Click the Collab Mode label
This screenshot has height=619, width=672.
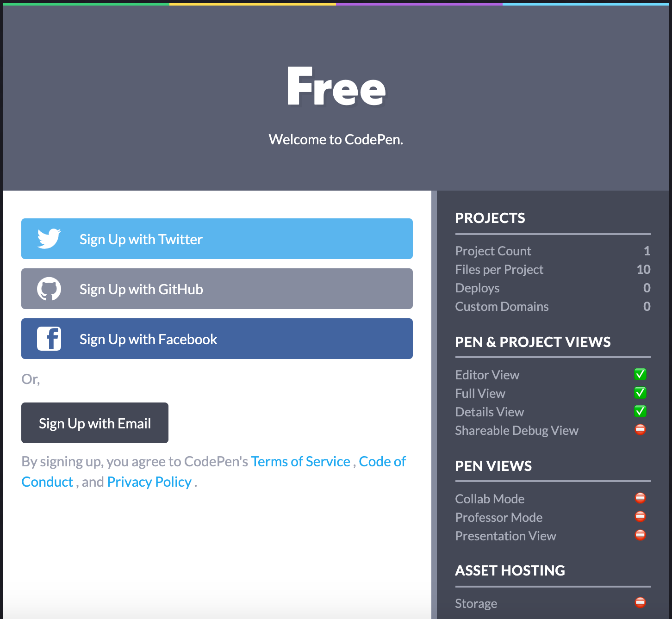pos(490,499)
